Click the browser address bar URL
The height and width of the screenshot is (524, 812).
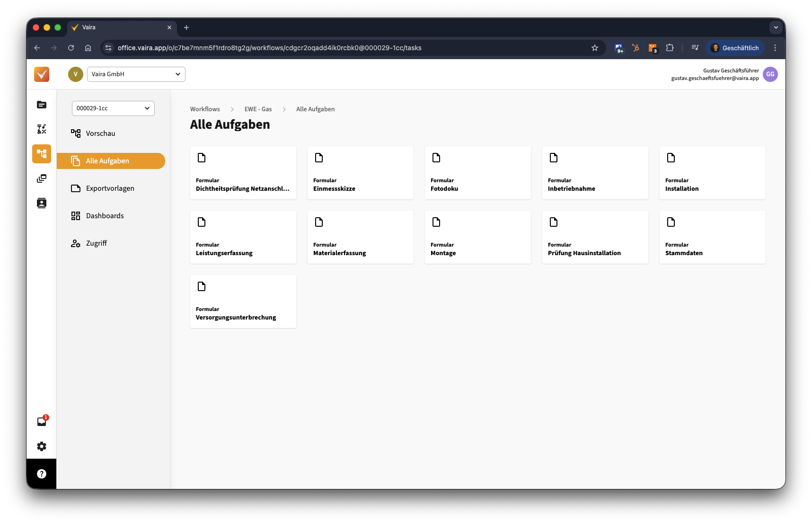270,48
